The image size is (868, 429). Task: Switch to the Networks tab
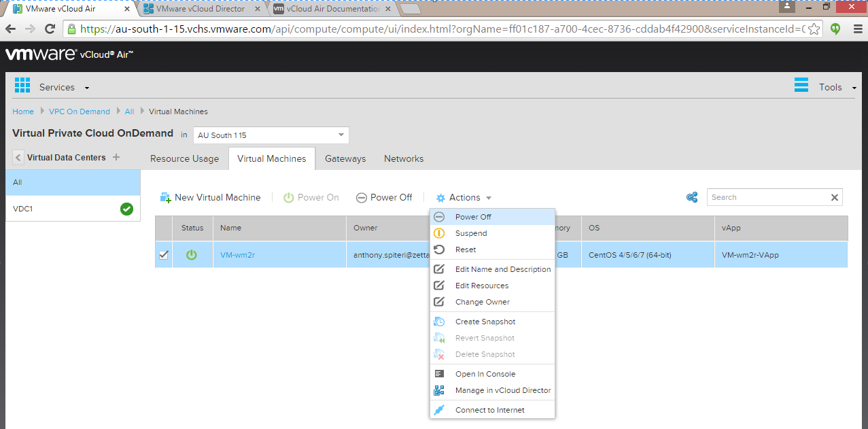(404, 158)
